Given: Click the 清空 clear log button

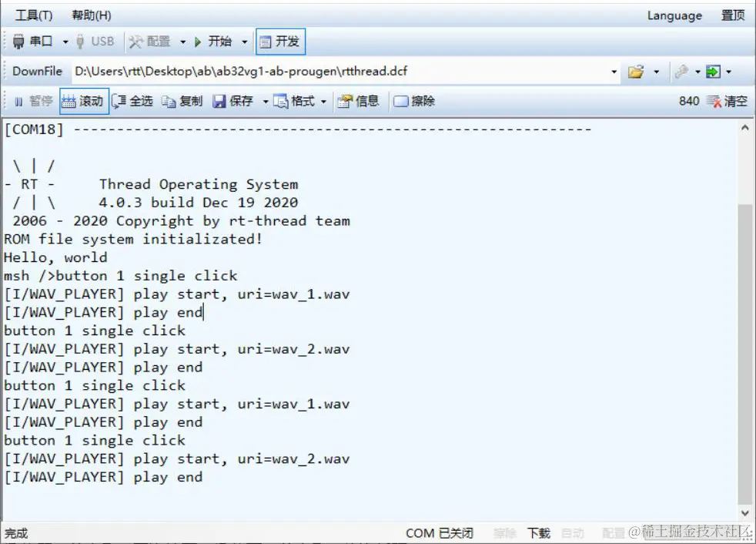Looking at the screenshot, I should coord(728,101).
